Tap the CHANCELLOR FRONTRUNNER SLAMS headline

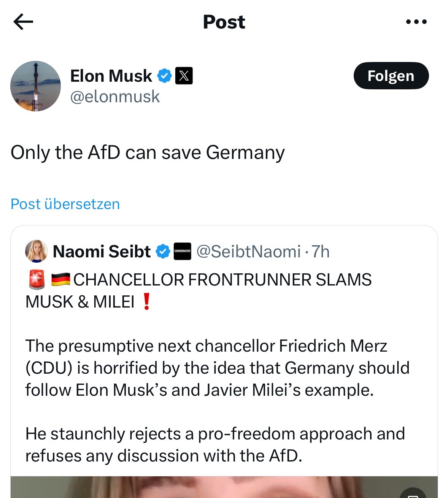[x=222, y=280]
